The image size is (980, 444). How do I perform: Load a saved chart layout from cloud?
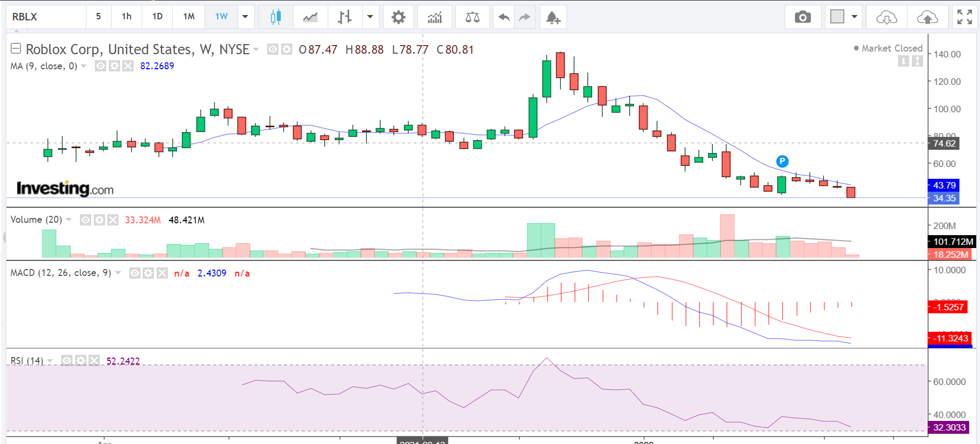pos(887,17)
